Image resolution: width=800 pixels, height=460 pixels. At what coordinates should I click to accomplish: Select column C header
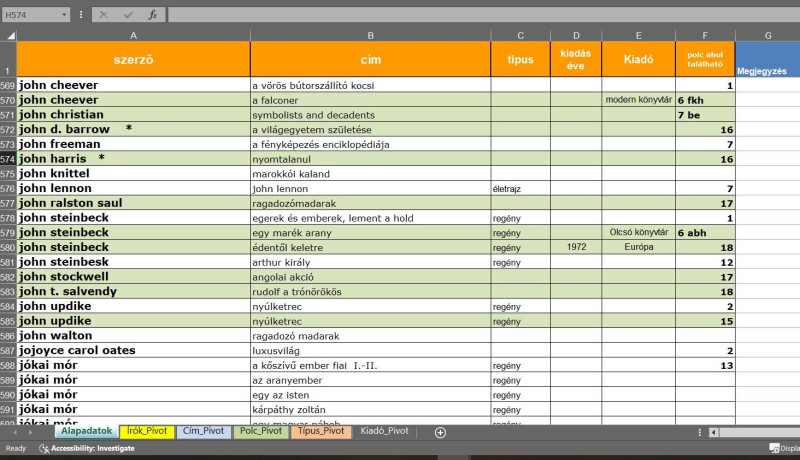520,36
